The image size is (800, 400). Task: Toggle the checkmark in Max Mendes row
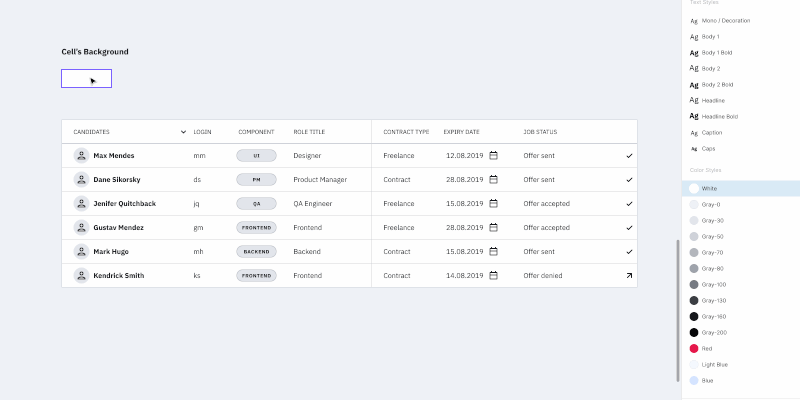click(x=629, y=156)
